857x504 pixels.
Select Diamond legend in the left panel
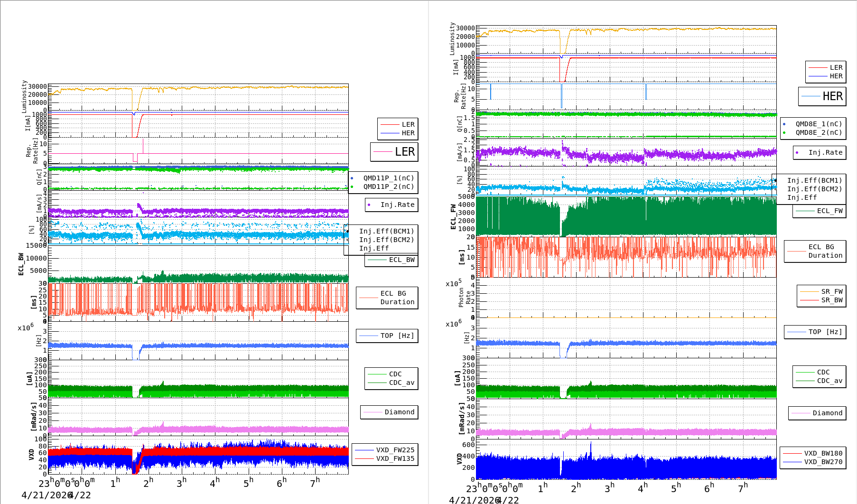tap(399, 412)
